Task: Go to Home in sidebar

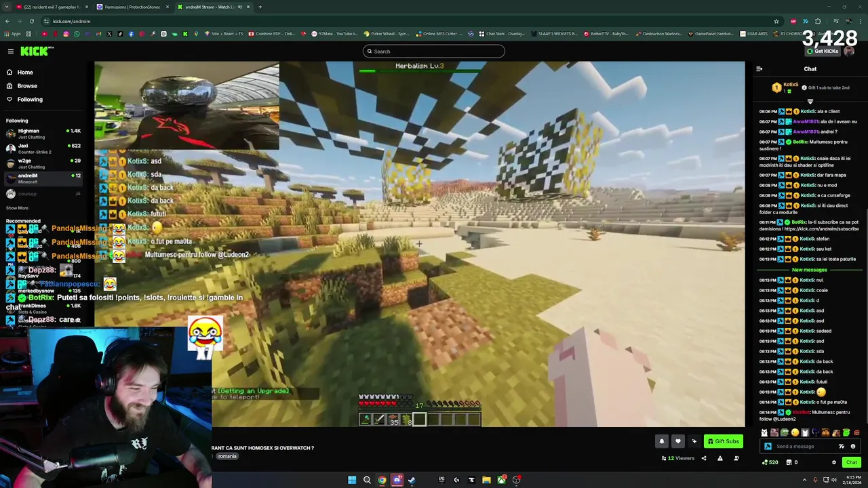Action: pos(25,72)
